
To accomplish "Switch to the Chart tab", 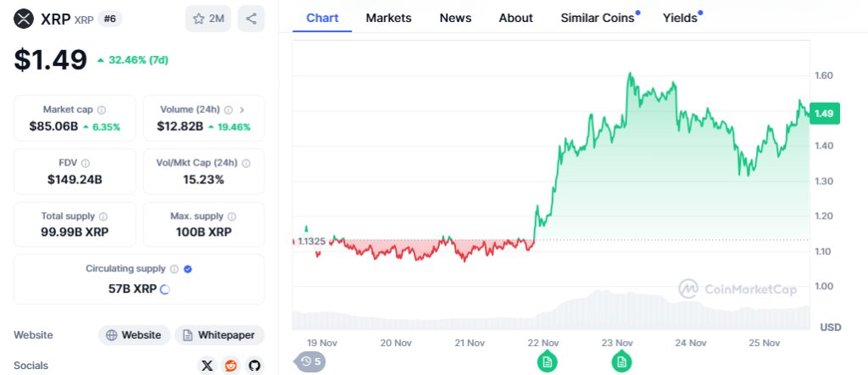I will 322,19.
